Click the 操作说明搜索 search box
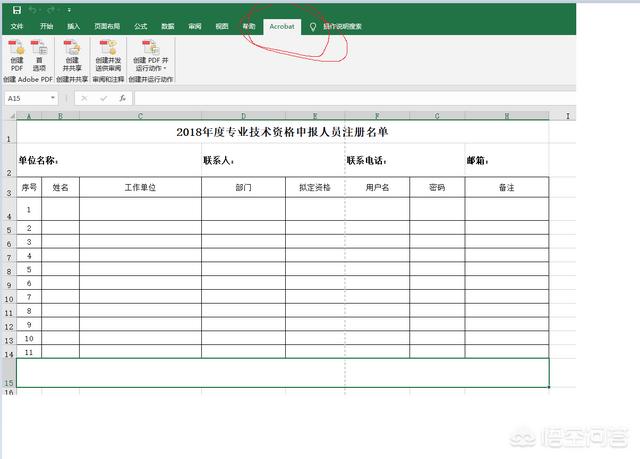640x459 pixels. [342, 27]
